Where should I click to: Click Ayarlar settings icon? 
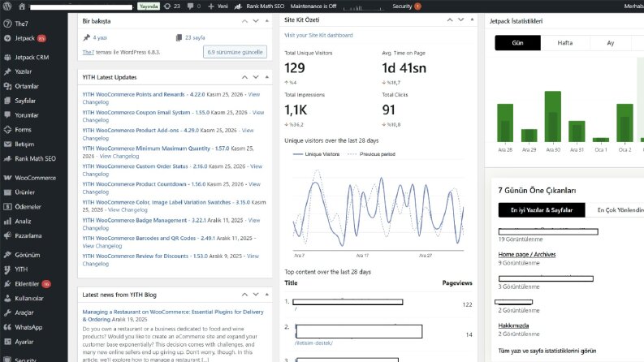[x=7, y=342]
